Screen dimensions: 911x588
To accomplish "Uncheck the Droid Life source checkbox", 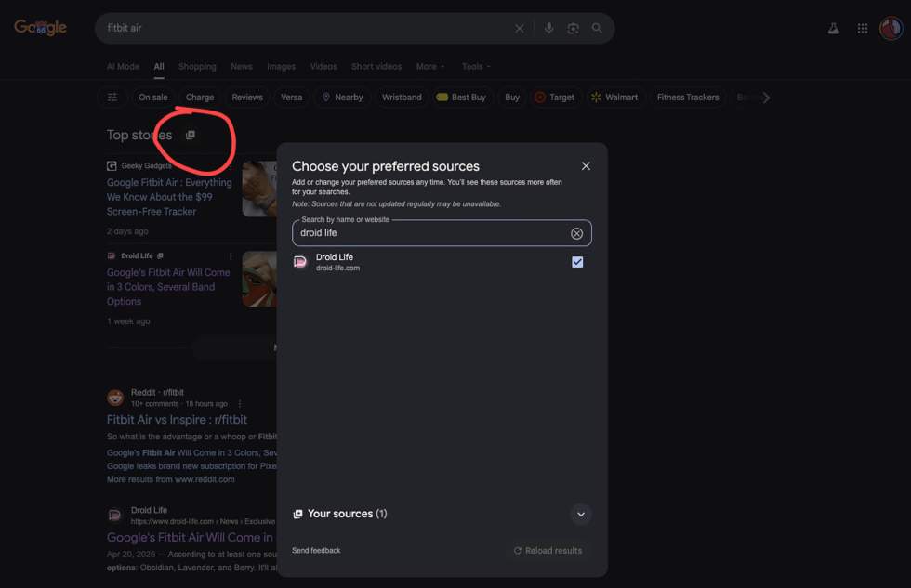I will 577,262.
